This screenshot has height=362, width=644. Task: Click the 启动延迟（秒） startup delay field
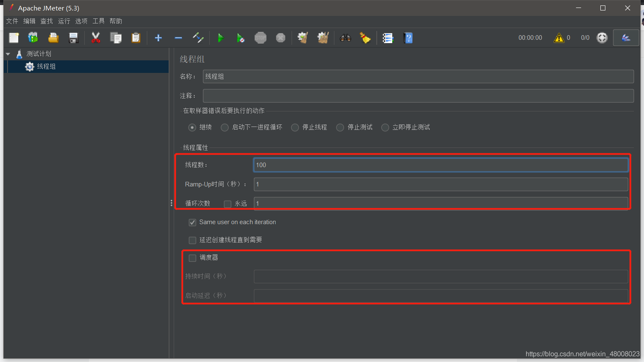coord(441,296)
